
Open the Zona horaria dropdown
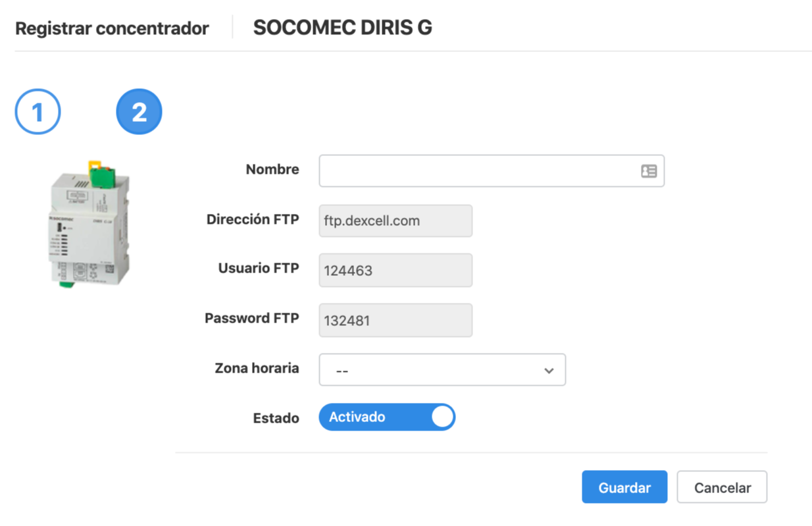pos(442,370)
